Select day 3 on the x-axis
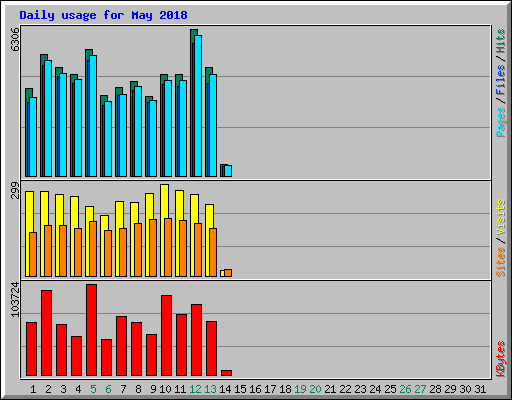Screen dimensions: 512x400 coord(63,389)
